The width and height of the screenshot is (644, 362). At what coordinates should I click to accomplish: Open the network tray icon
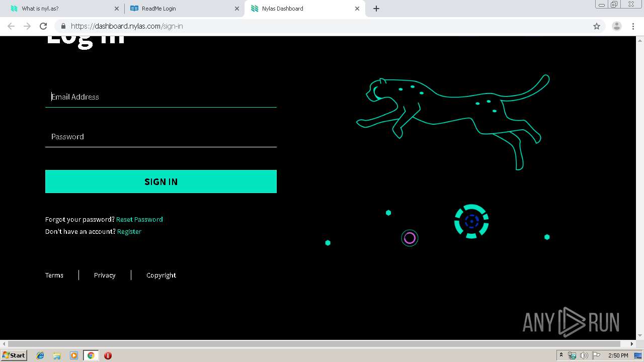[x=572, y=355]
